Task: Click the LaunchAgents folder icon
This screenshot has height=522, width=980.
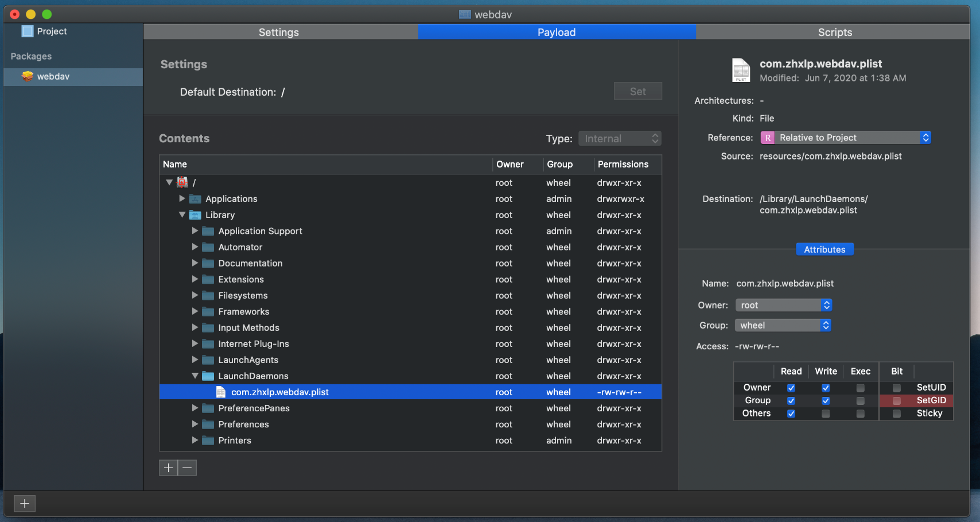Action: 208,360
